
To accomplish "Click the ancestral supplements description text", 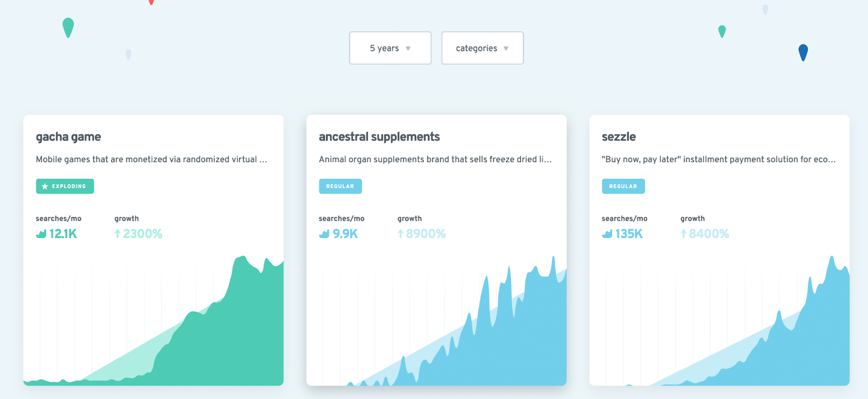I will [435, 159].
